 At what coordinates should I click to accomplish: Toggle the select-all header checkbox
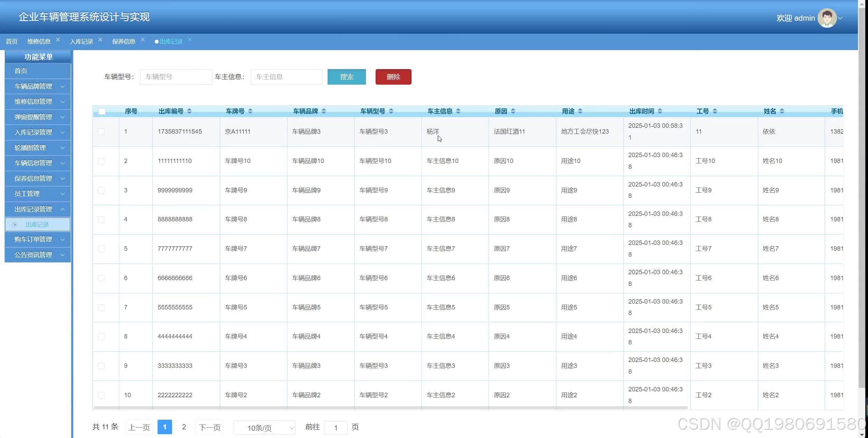click(102, 112)
